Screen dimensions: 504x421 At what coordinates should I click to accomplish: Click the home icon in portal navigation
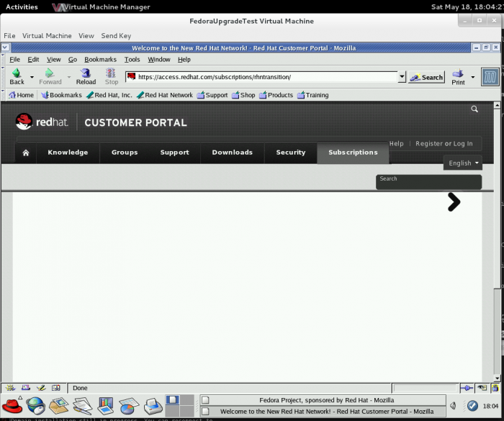coord(26,153)
